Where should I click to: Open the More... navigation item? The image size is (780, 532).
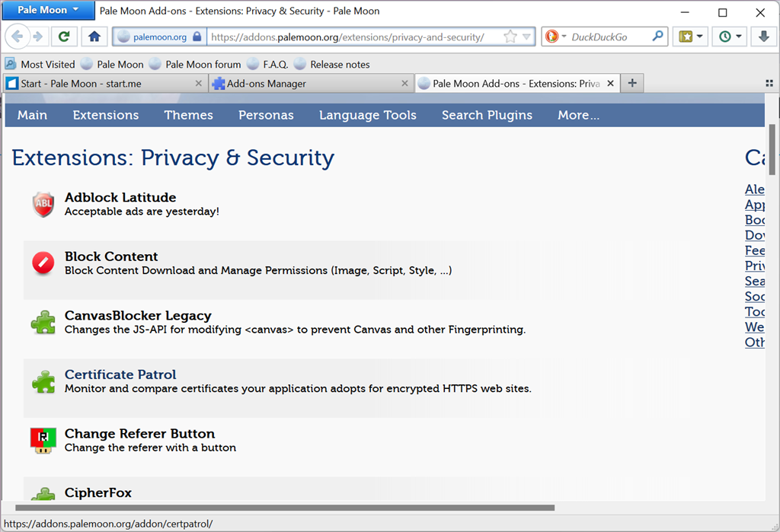(x=579, y=115)
